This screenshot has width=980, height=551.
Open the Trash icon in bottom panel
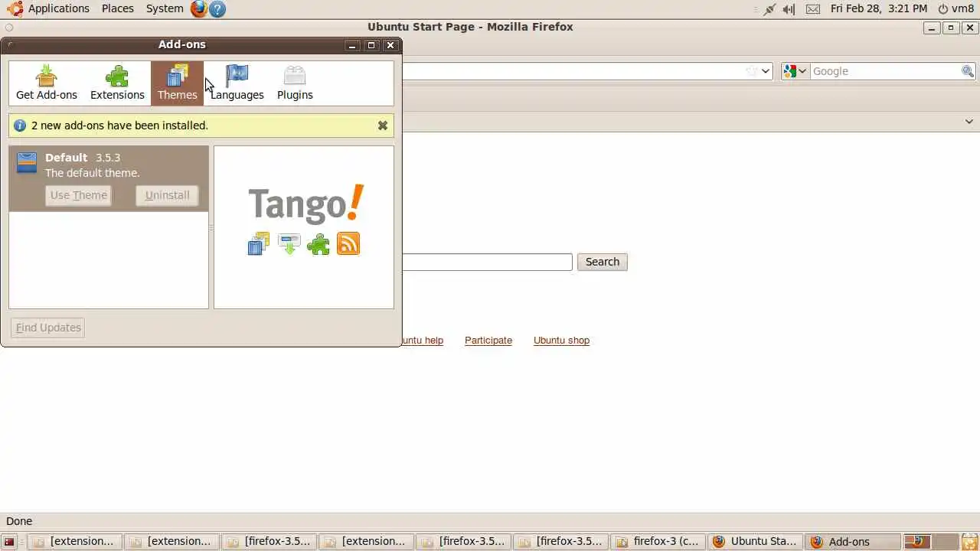pyautogui.click(x=970, y=542)
